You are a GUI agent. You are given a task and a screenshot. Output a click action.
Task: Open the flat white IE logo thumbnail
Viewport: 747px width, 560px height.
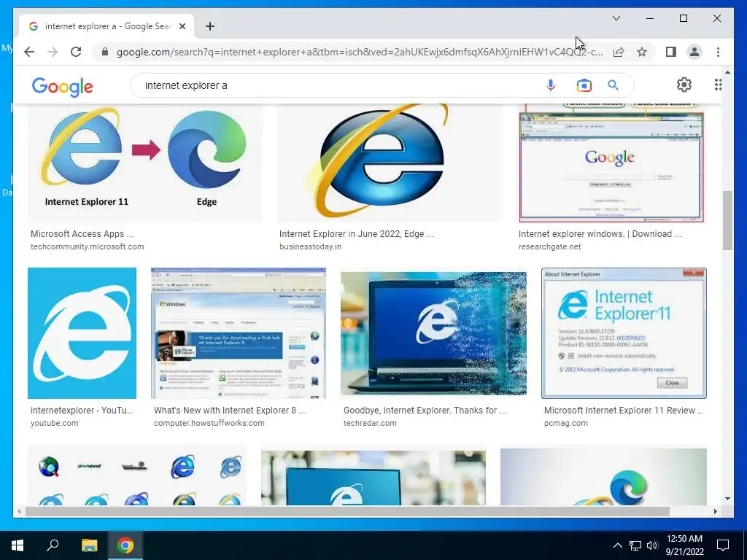pos(82,332)
